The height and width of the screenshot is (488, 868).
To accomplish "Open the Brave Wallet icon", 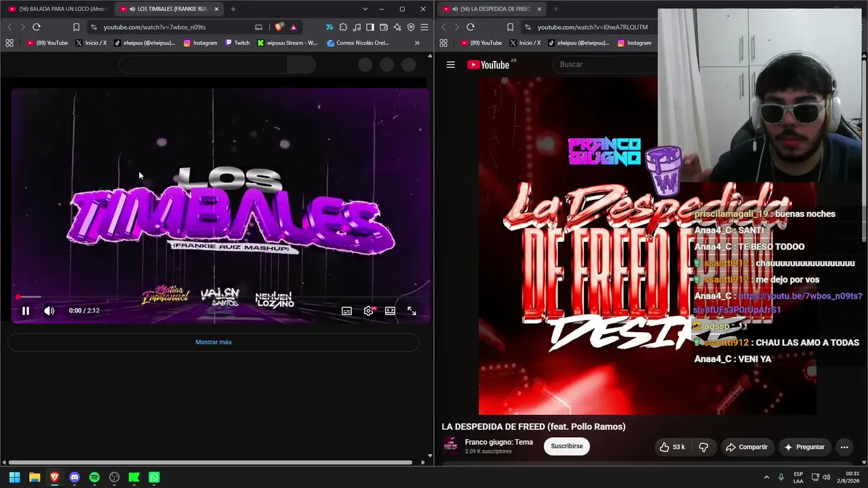I will tap(384, 27).
